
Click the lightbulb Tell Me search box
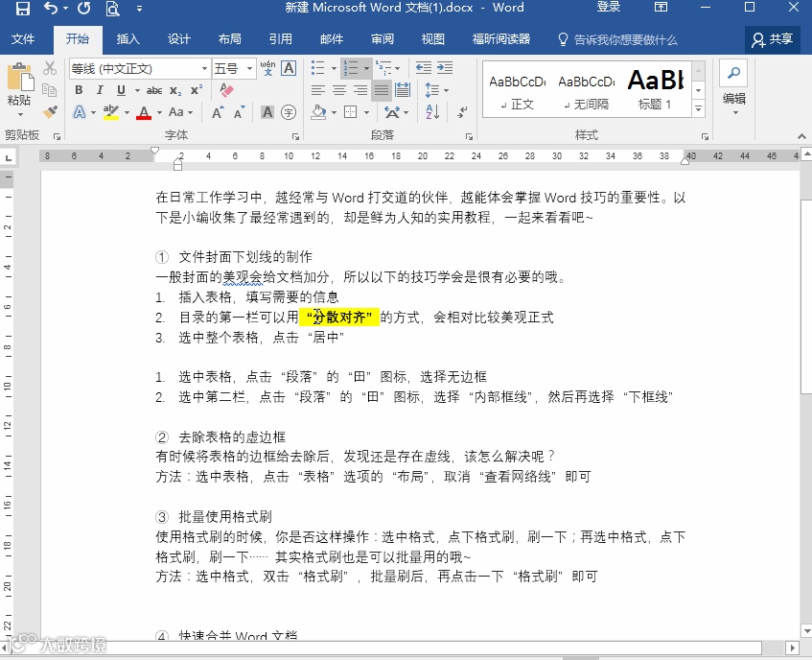[x=617, y=39]
